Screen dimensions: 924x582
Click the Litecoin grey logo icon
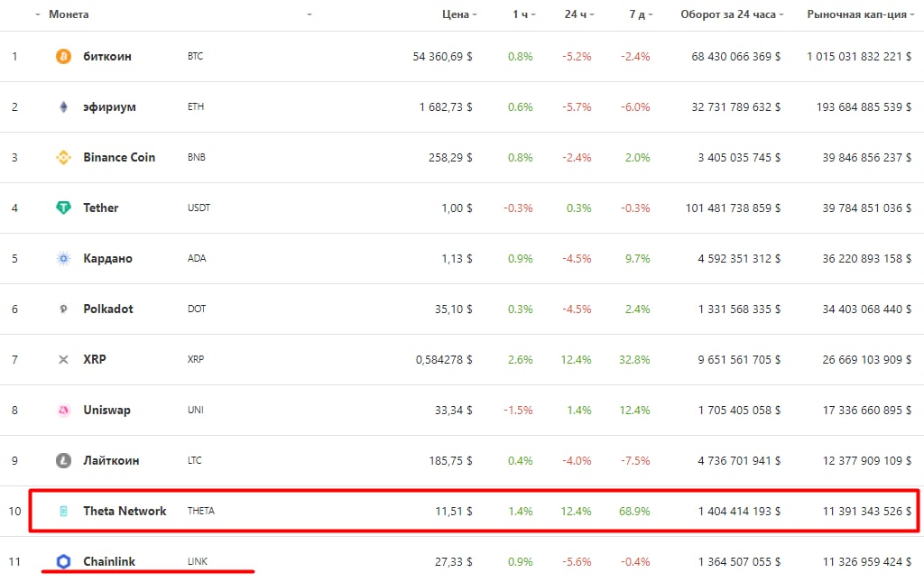(x=64, y=461)
